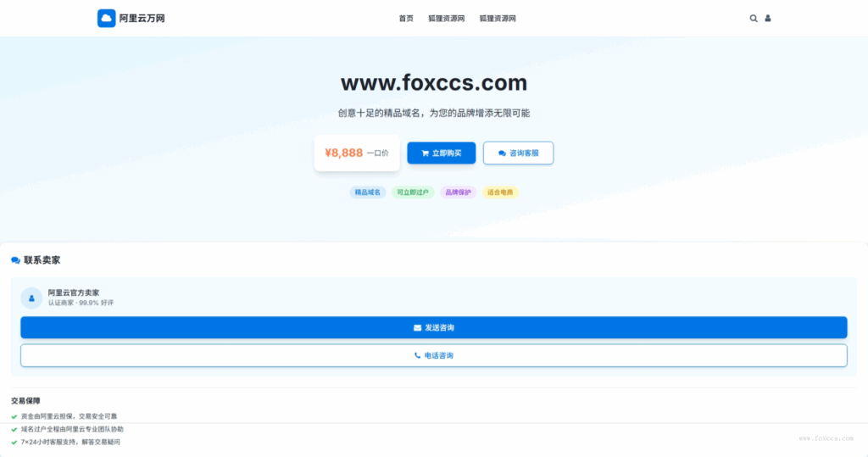The height and width of the screenshot is (457, 868).
Task: Click the 电话咨询 phone button
Action: tap(434, 355)
